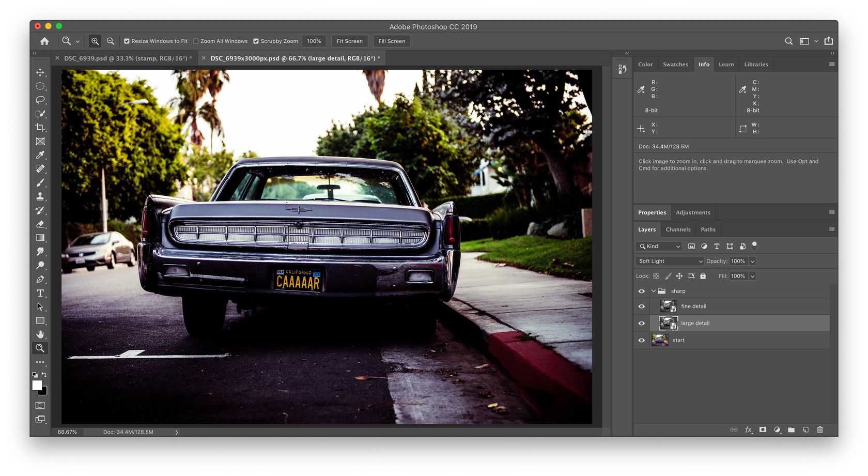
Task: Add a layer style with fx icon
Action: (x=748, y=430)
